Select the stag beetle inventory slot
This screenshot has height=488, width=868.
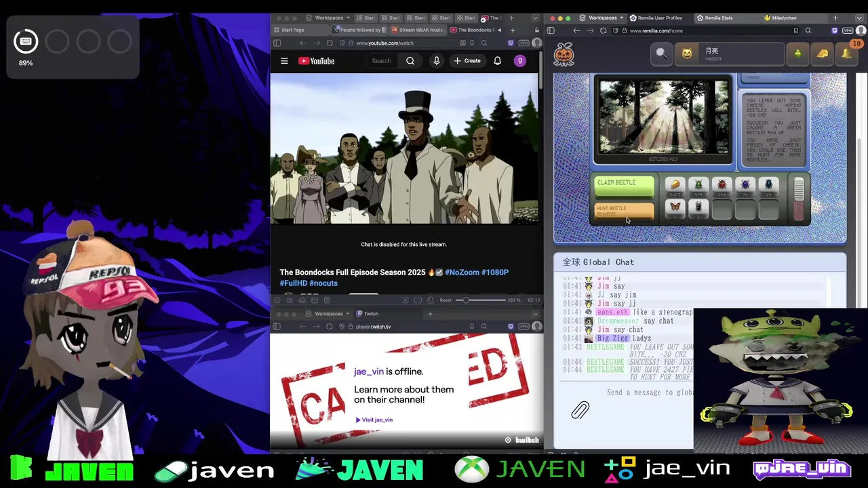[x=698, y=209]
